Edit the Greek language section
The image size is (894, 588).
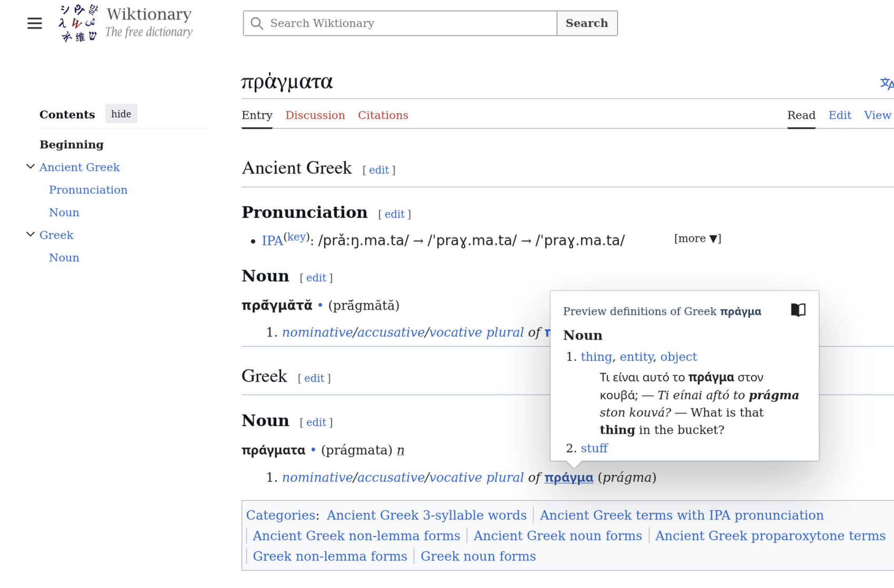tap(314, 378)
